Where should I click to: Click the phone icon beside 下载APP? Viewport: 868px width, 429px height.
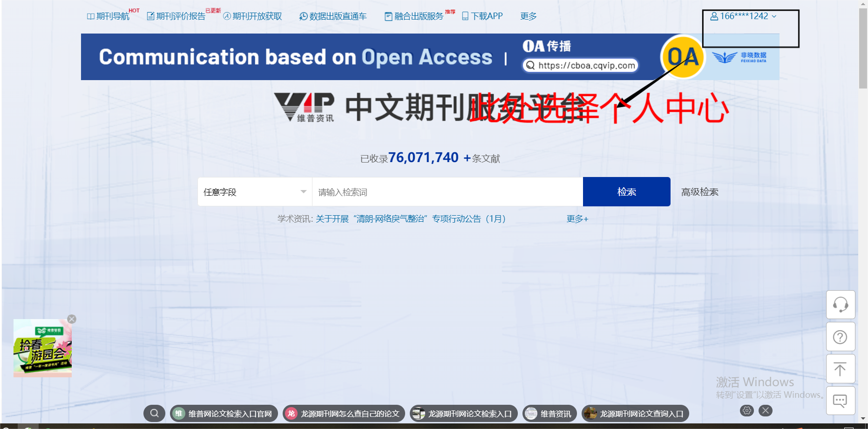pos(465,16)
